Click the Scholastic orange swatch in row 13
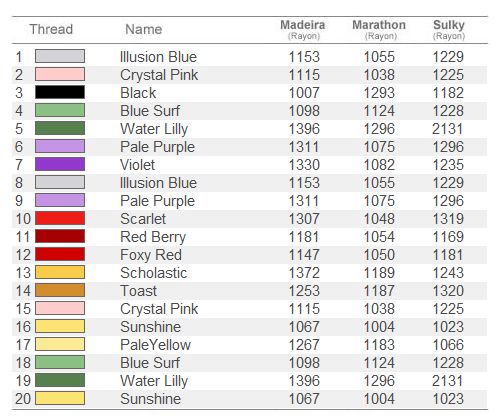The width and height of the screenshot is (500, 420). pyautogui.click(x=60, y=272)
